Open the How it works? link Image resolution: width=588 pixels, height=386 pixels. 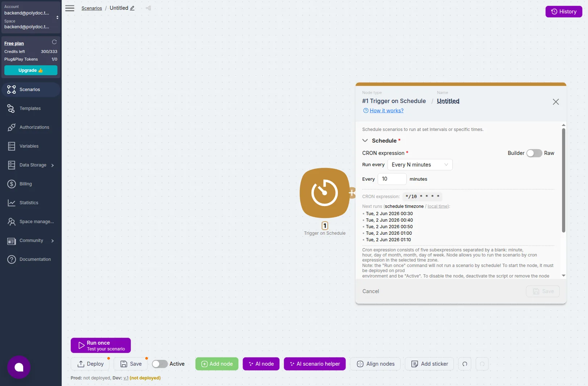386,111
